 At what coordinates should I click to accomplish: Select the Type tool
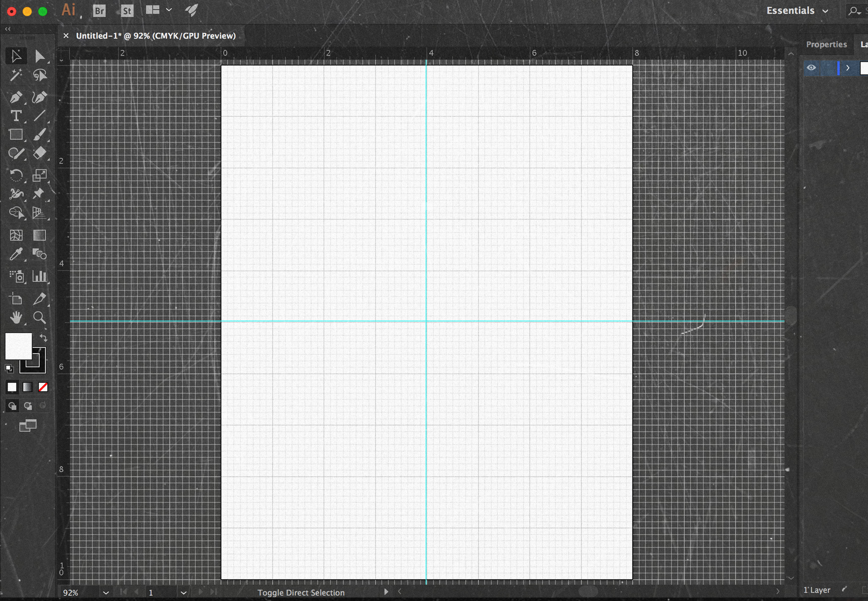[16, 116]
